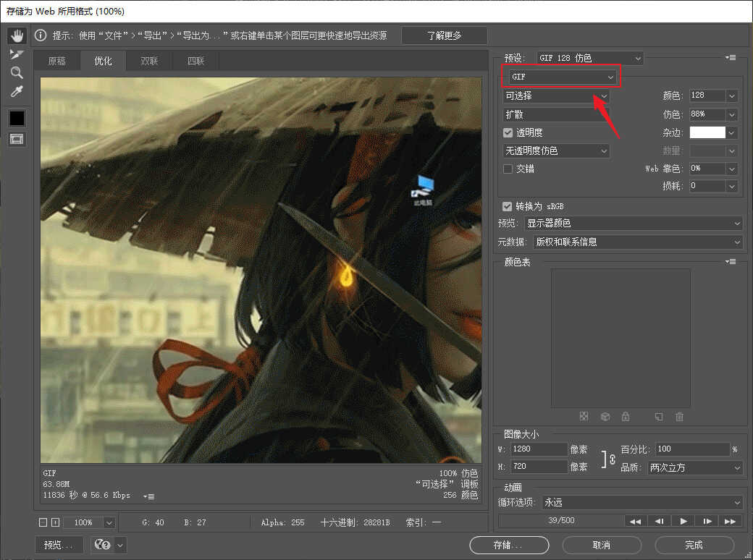Click map transparent color table icon
The image size is (753, 560).
(584, 417)
